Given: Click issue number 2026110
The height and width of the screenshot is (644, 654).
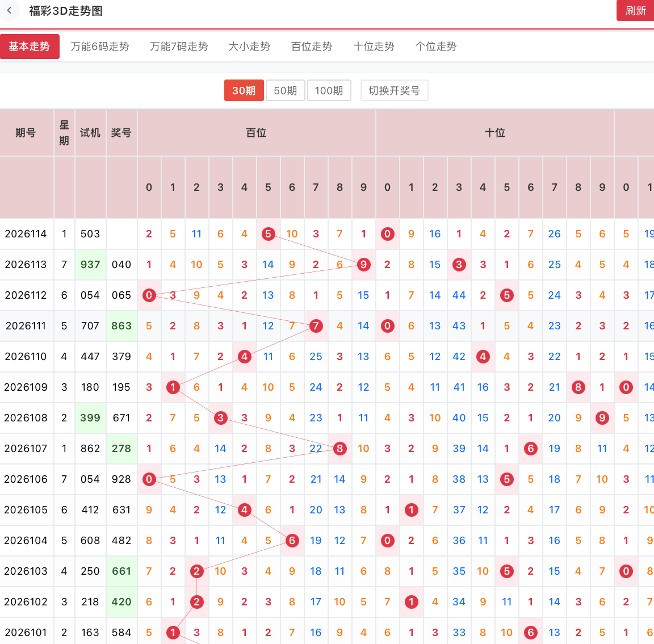Looking at the screenshot, I should tap(26, 357).
